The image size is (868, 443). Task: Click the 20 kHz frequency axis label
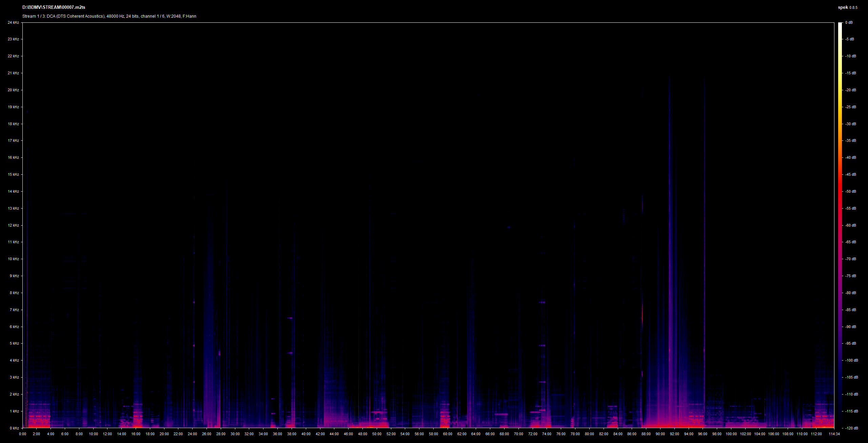tap(14, 90)
